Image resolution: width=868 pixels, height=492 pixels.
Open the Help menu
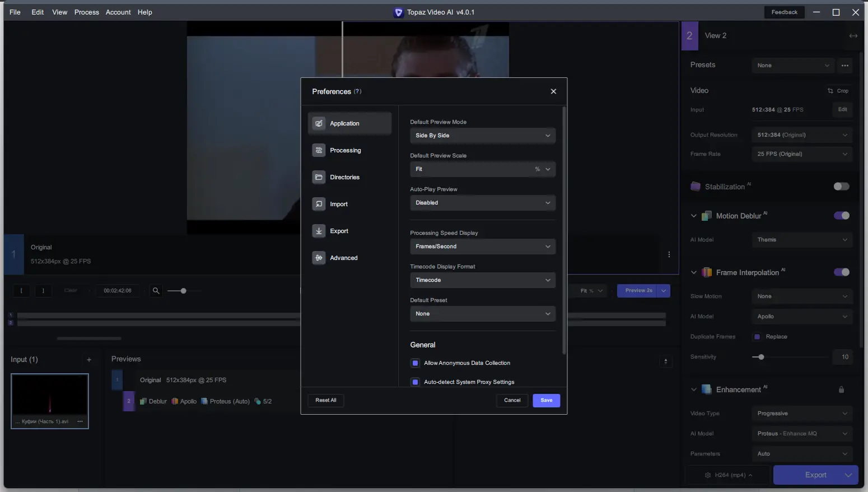point(145,12)
